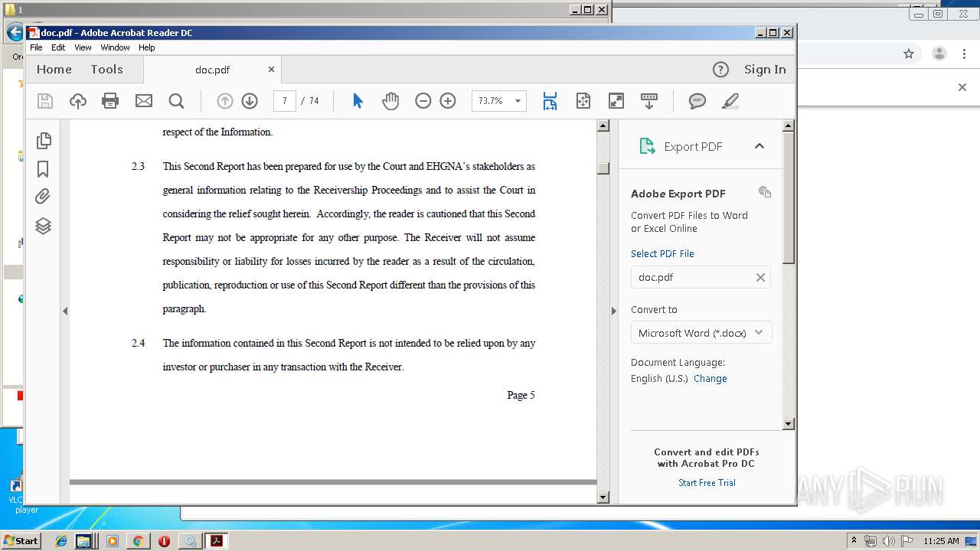This screenshot has width=980, height=551.
Task: Go to previous page arrow
Action: [x=224, y=101]
